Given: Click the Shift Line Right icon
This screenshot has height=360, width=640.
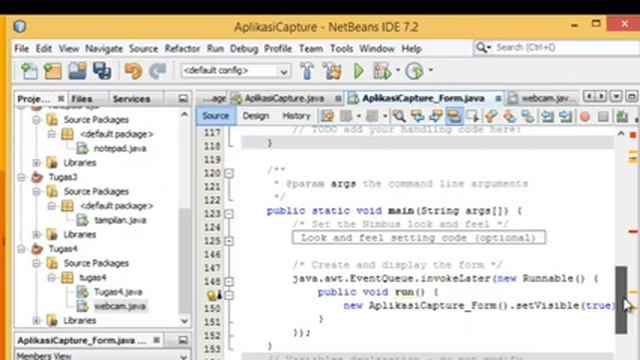Looking at the screenshot, I should click(565, 117).
